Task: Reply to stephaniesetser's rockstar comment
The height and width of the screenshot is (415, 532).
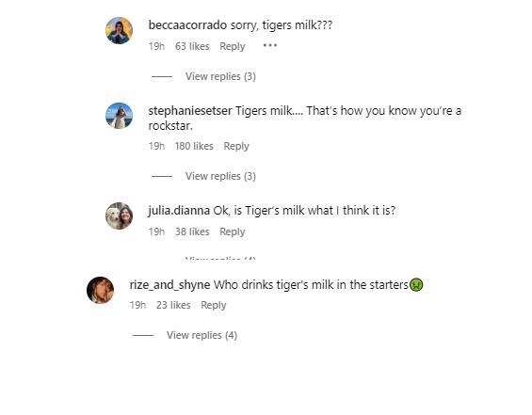Action: (236, 146)
